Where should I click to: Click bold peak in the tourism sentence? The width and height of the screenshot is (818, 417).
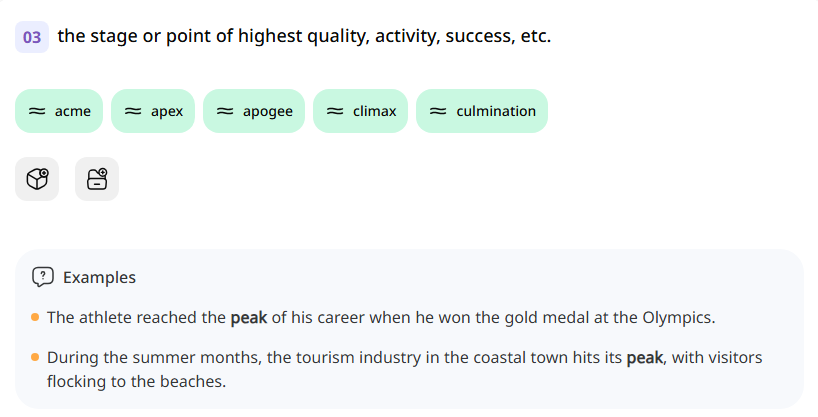pyautogui.click(x=645, y=357)
